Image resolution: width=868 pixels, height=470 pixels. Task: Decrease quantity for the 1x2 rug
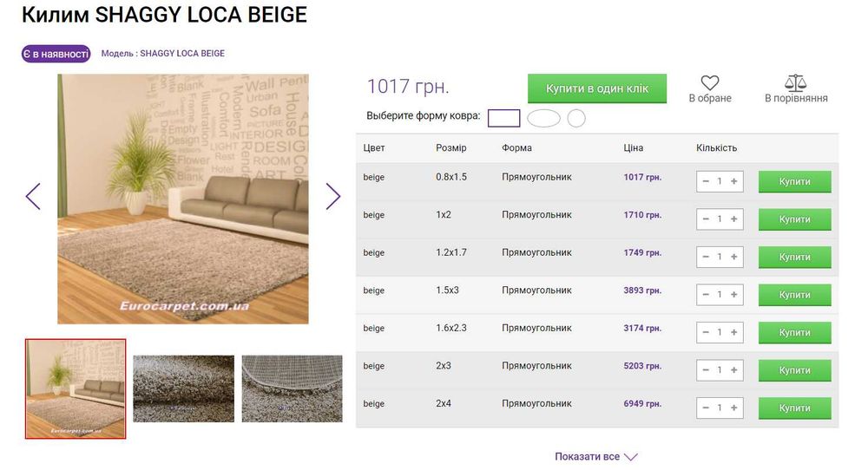coord(706,219)
